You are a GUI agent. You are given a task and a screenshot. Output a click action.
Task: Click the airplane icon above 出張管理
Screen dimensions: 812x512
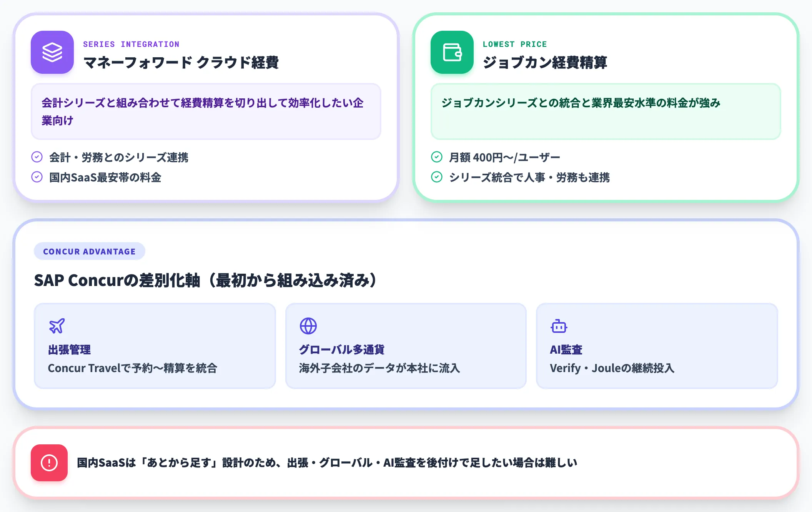(57, 326)
